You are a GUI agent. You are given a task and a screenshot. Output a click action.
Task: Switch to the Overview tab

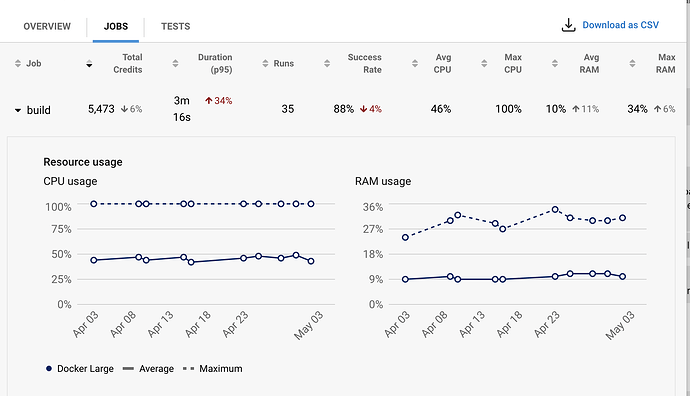point(47,26)
